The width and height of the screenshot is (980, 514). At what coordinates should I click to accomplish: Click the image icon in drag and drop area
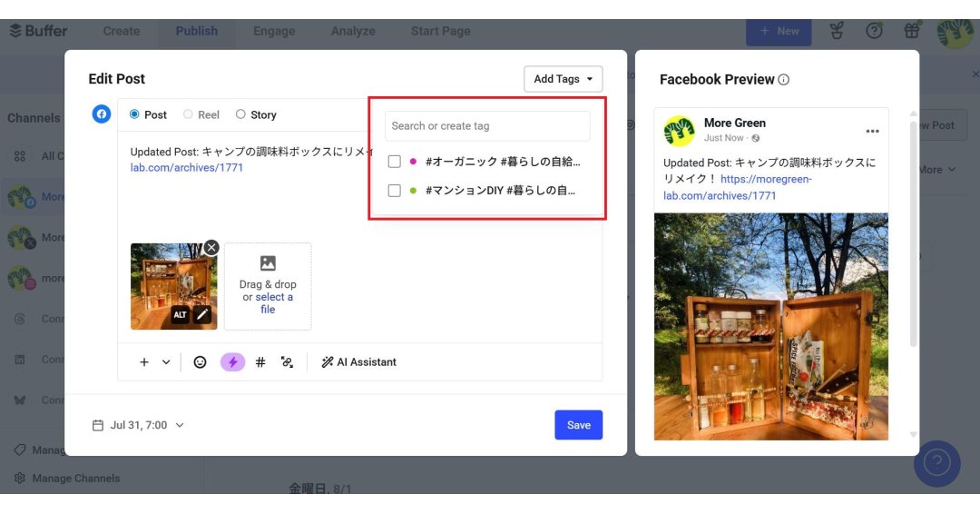point(268,263)
